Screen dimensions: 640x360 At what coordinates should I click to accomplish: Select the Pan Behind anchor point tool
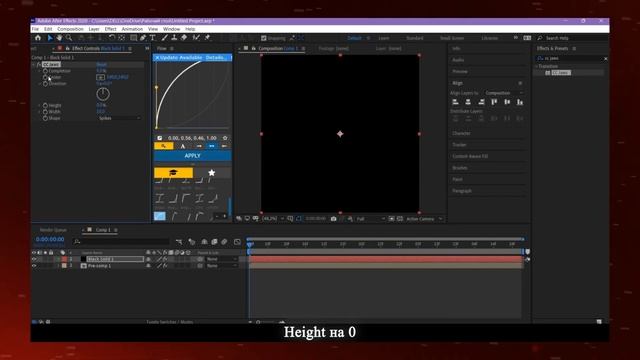coord(122,38)
